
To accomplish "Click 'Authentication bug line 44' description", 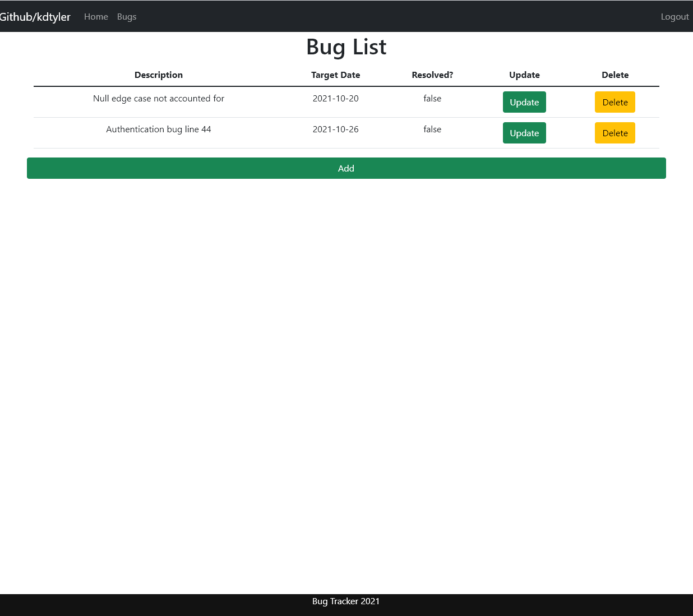I will [x=159, y=129].
